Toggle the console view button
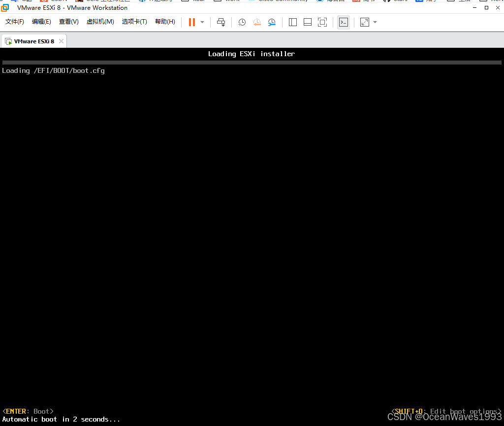This screenshot has height=426, width=504. click(344, 22)
